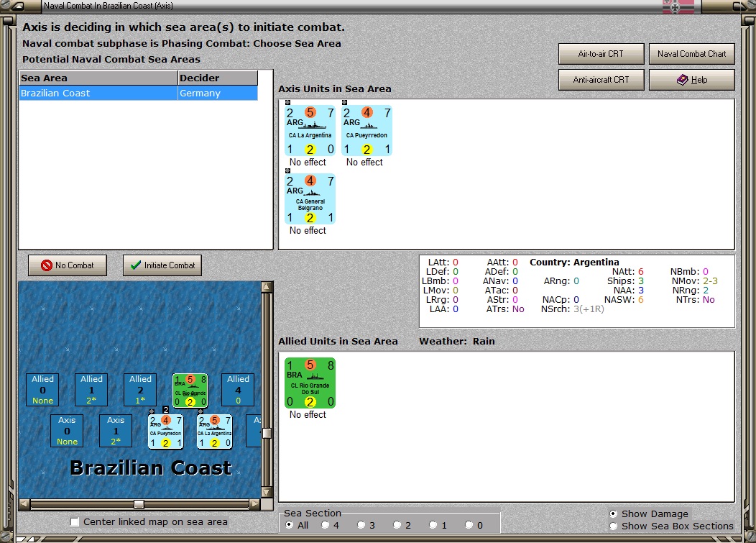Click the CA La Argentina counter on the sea map
The height and width of the screenshot is (543, 756).
tap(215, 432)
